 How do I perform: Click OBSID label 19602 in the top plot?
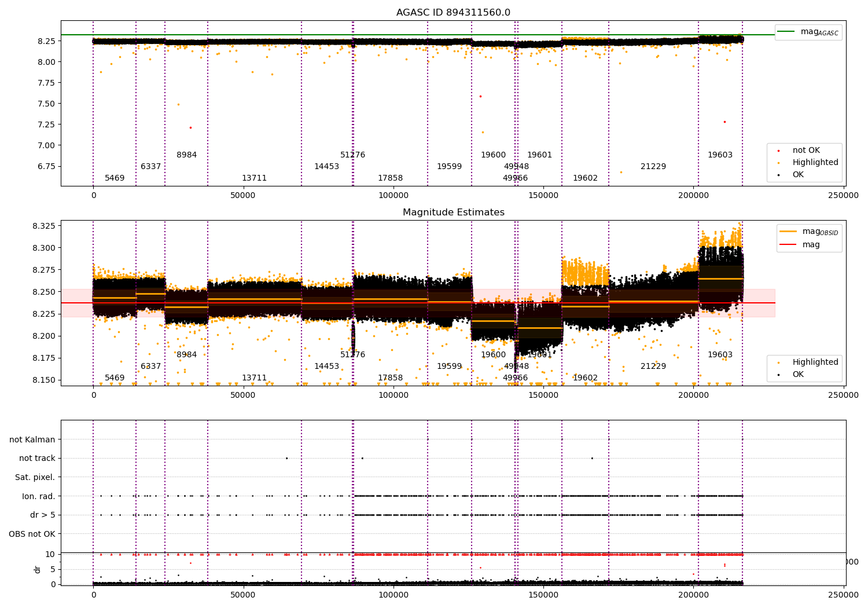pos(586,178)
